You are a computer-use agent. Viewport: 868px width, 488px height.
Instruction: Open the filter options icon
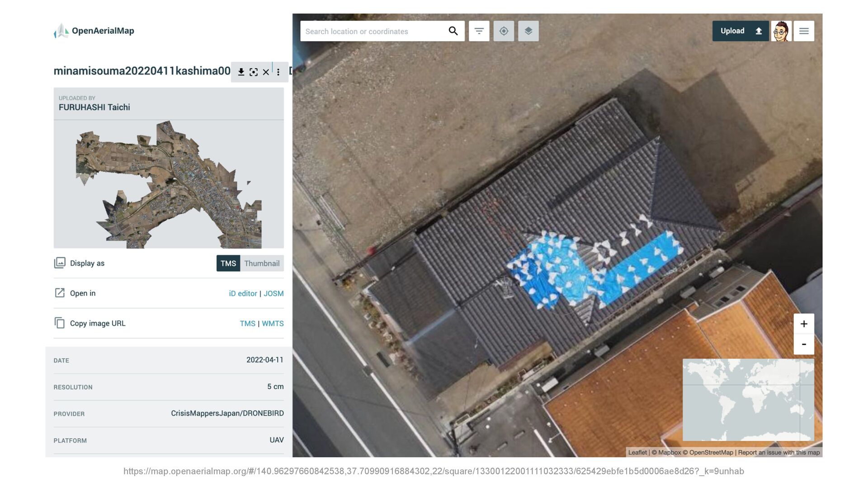point(479,31)
